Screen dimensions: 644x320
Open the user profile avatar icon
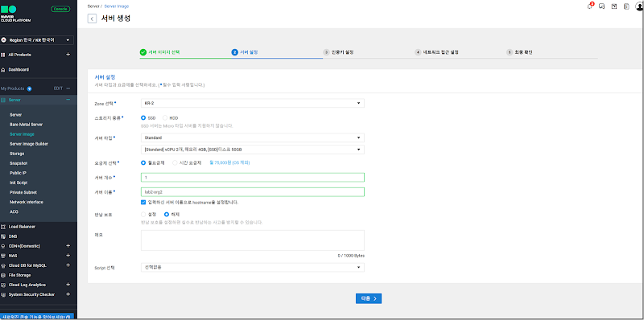click(639, 6)
